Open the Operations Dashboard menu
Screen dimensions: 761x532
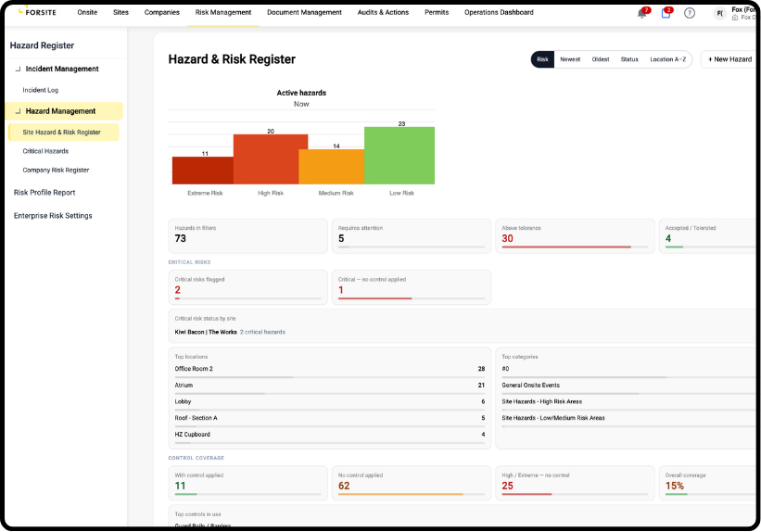(x=499, y=12)
